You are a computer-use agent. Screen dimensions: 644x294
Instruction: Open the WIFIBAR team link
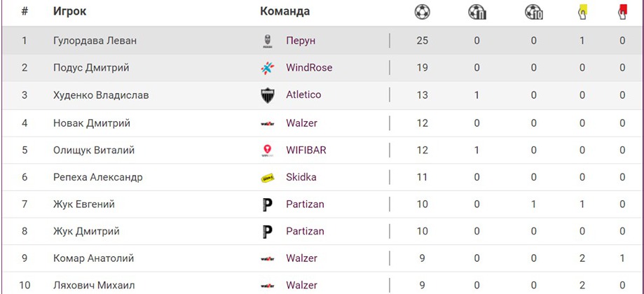(306, 150)
